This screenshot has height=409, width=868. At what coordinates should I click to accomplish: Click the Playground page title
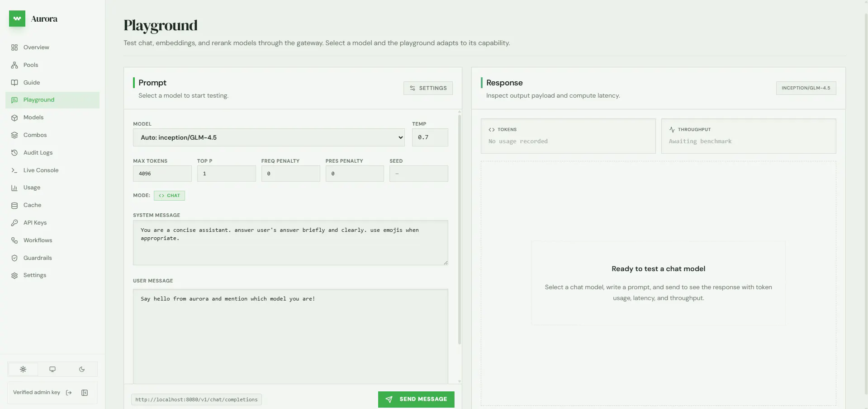point(161,25)
